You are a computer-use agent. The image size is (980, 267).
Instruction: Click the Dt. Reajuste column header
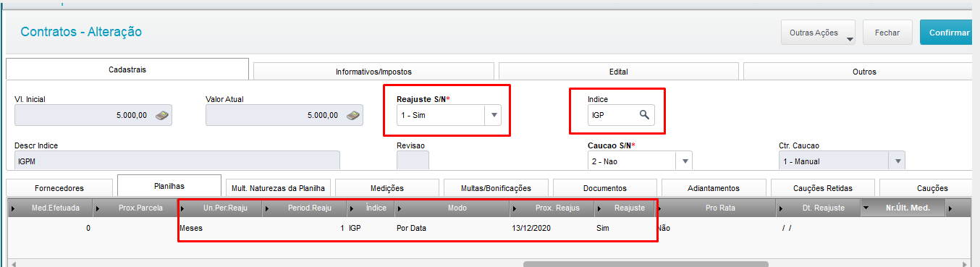(818, 208)
